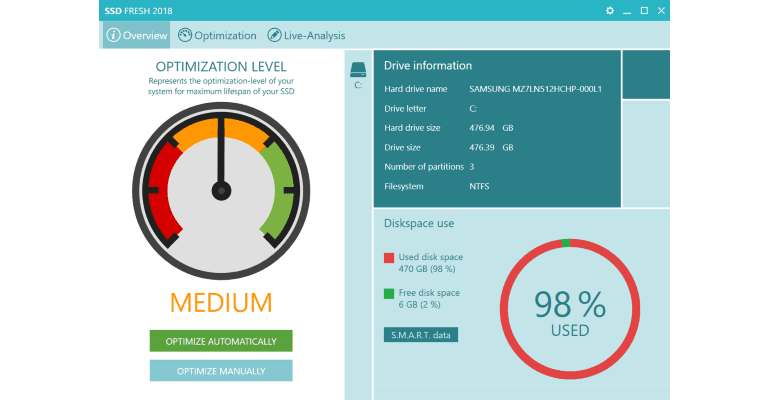770x400 pixels.
Task: Click the SAMSUNG hard drive name value
Action: (538, 89)
